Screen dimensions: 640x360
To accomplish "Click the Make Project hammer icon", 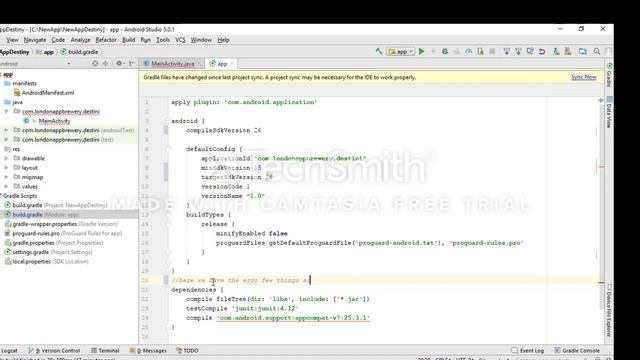I will [x=379, y=51].
